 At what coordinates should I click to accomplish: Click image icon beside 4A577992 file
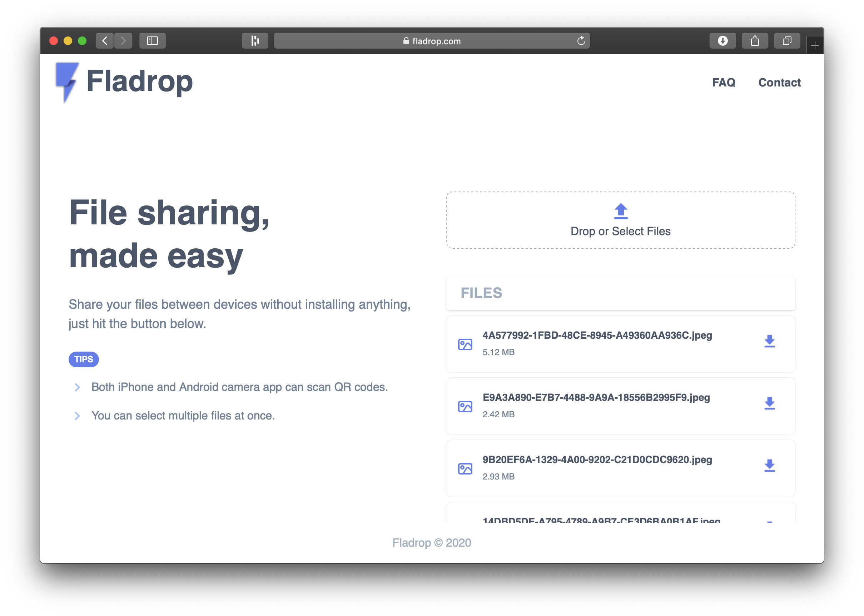465,344
